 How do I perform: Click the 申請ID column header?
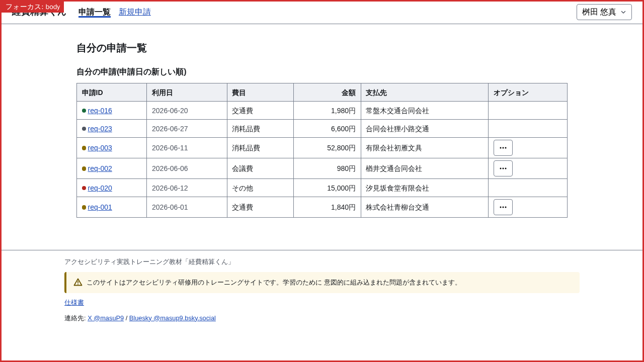[112, 93]
